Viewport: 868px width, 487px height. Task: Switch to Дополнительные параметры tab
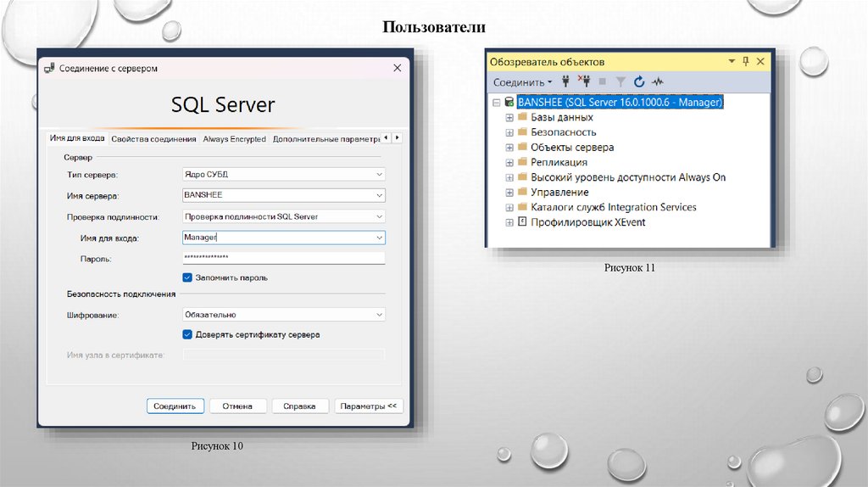[325, 139]
